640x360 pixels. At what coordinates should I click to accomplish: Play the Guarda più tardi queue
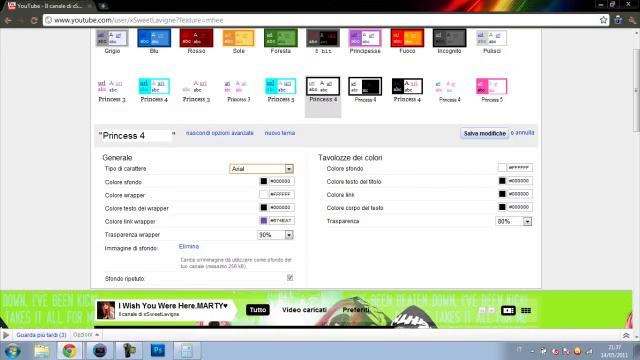6,335
